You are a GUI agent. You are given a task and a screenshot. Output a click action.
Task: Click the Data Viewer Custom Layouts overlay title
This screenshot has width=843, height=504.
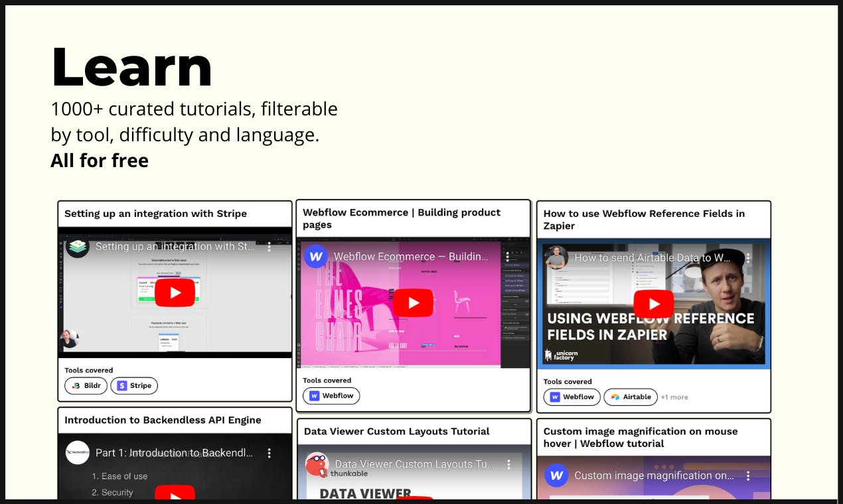pyautogui.click(x=414, y=464)
